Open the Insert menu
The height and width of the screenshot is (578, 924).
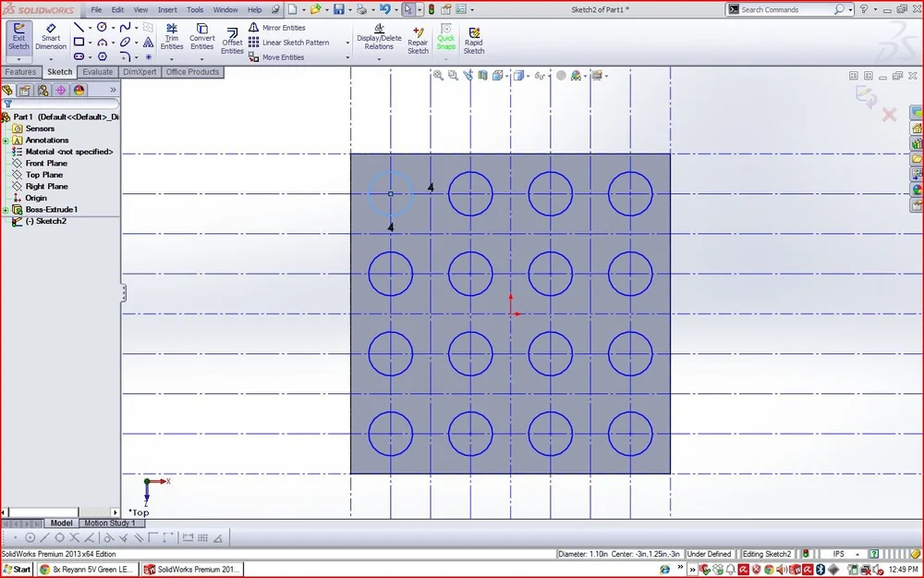point(167,9)
